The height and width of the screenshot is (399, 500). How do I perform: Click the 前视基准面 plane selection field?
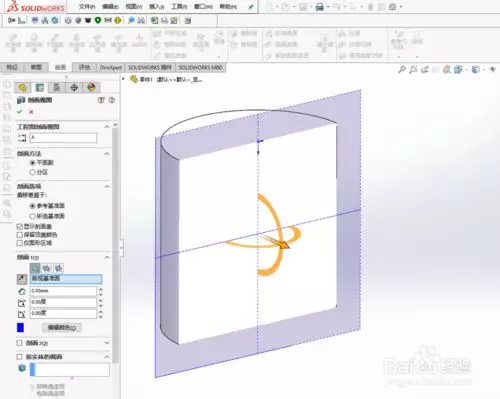(x=66, y=279)
